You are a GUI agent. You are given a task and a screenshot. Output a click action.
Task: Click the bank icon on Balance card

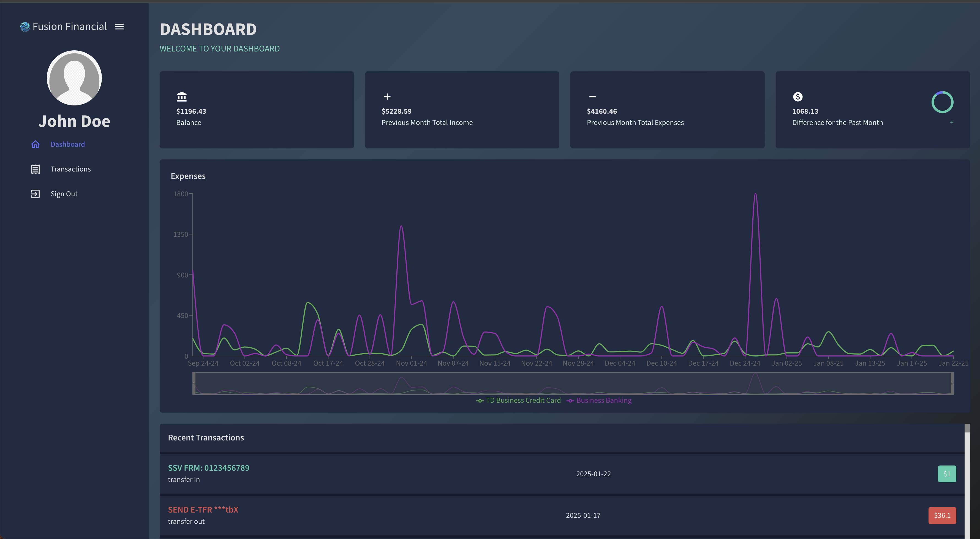(x=182, y=97)
